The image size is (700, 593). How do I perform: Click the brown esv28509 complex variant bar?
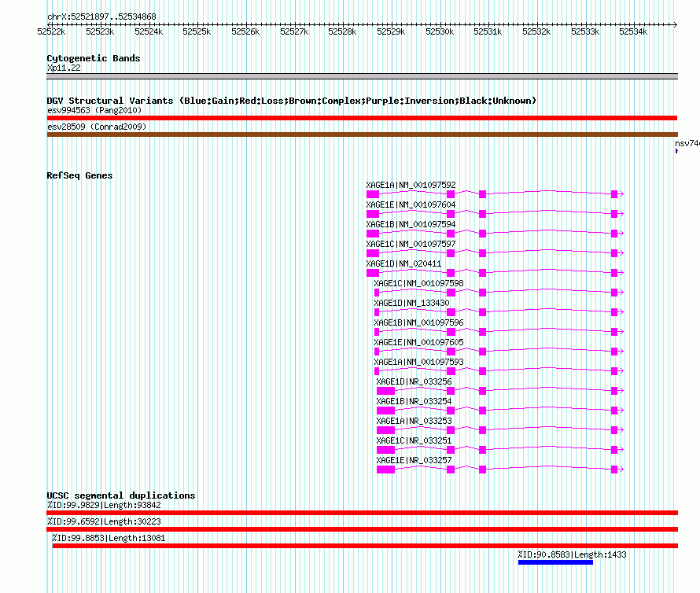(x=362, y=134)
